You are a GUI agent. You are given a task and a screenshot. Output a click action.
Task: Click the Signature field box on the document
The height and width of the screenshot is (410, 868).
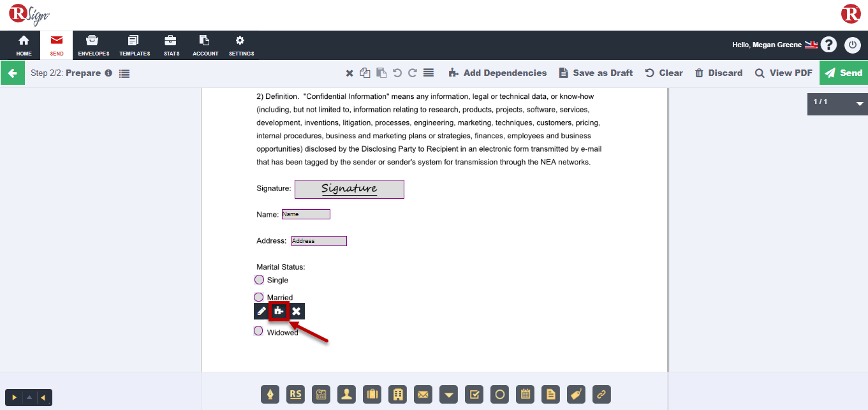[349, 189]
